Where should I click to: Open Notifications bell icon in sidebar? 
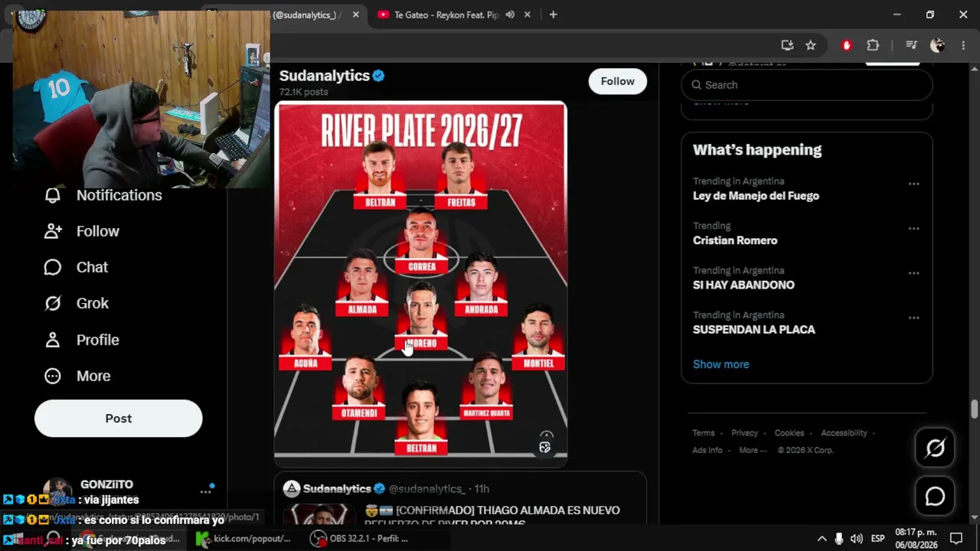click(53, 195)
